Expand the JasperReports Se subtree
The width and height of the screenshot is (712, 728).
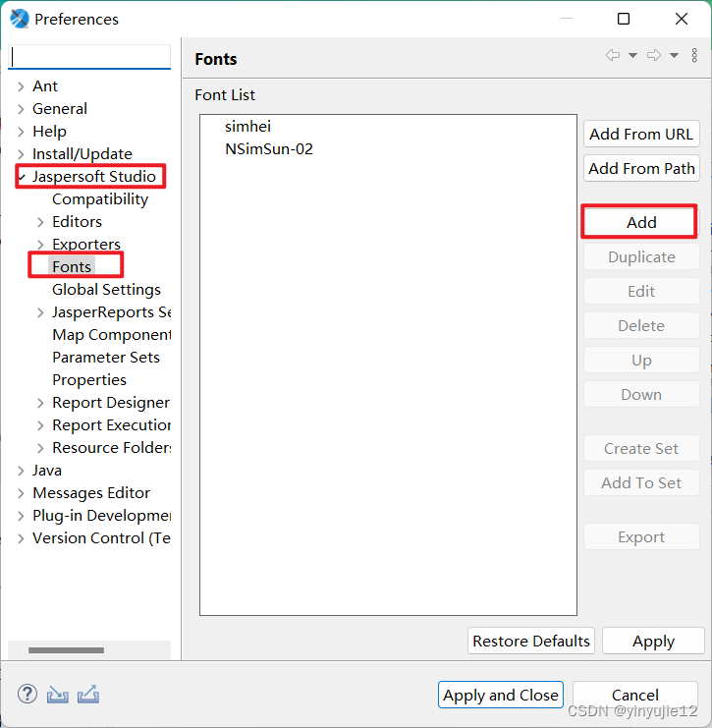[x=41, y=312]
